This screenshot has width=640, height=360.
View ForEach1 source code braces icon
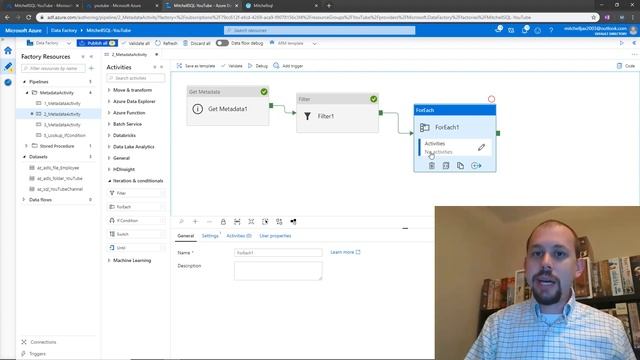pos(446,166)
